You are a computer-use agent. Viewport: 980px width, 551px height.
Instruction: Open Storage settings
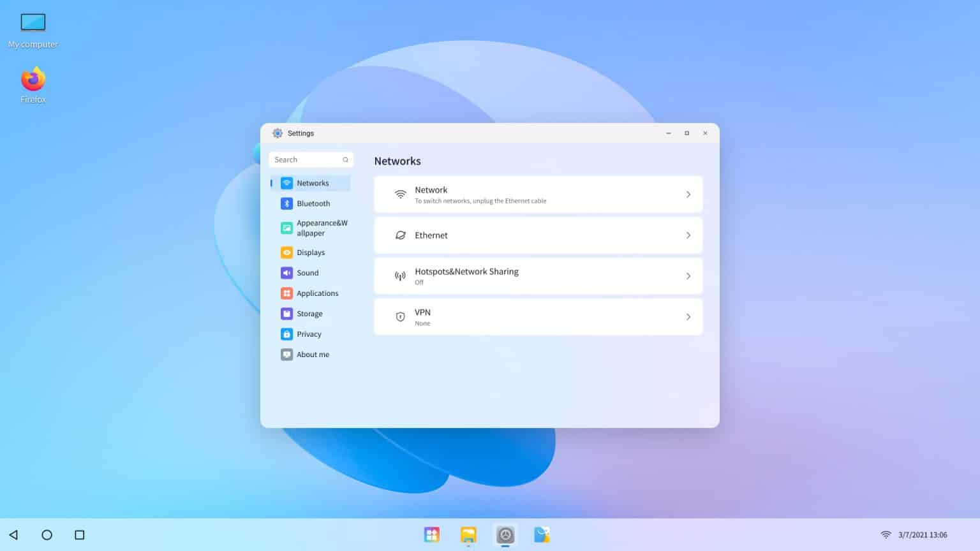(309, 313)
